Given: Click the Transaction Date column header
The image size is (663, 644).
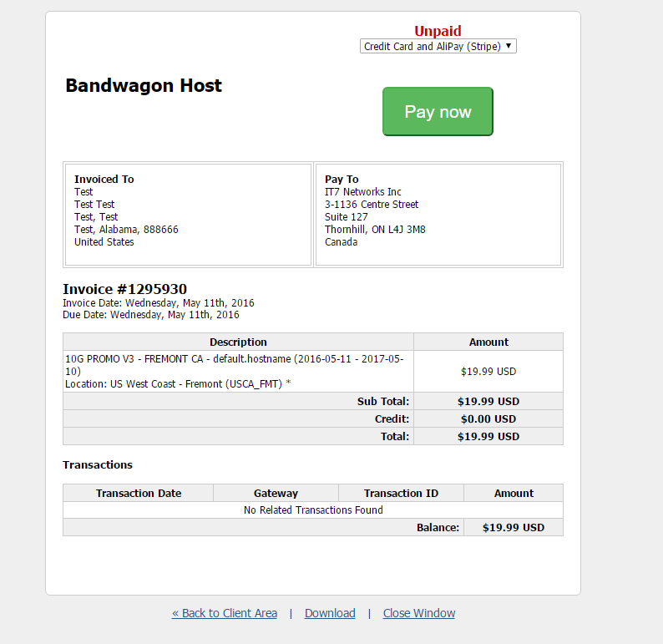Looking at the screenshot, I should (x=139, y=493).
